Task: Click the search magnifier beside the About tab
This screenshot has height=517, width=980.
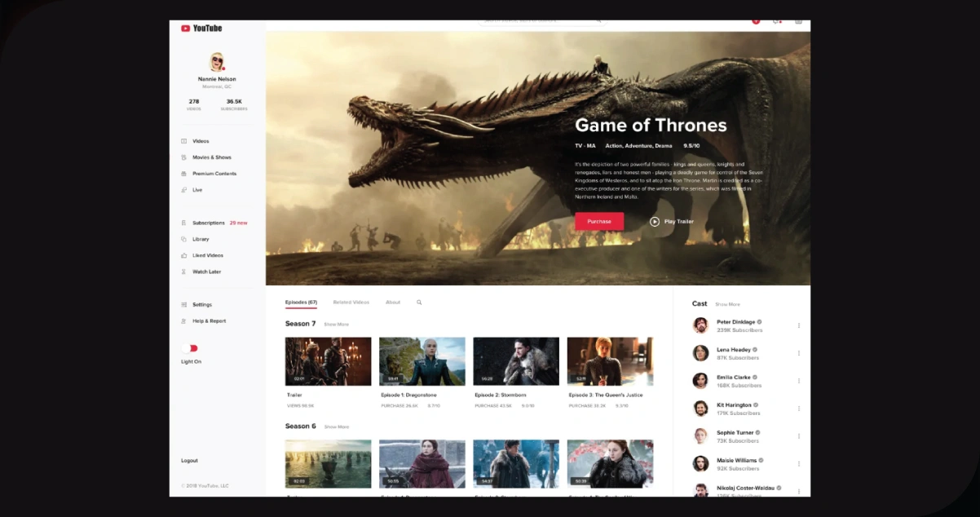Action: [419, 303]
